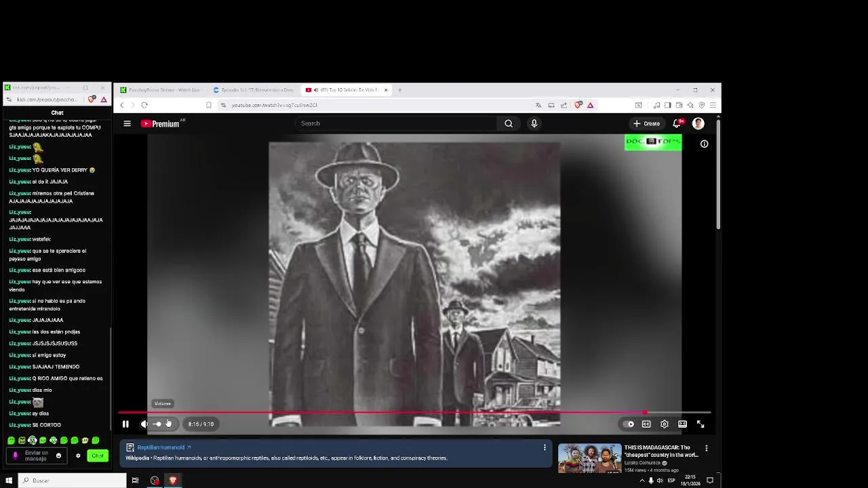Click the youtube.com address bar URL
Viewport: 868px width, 488px height.
pos(274,105)
